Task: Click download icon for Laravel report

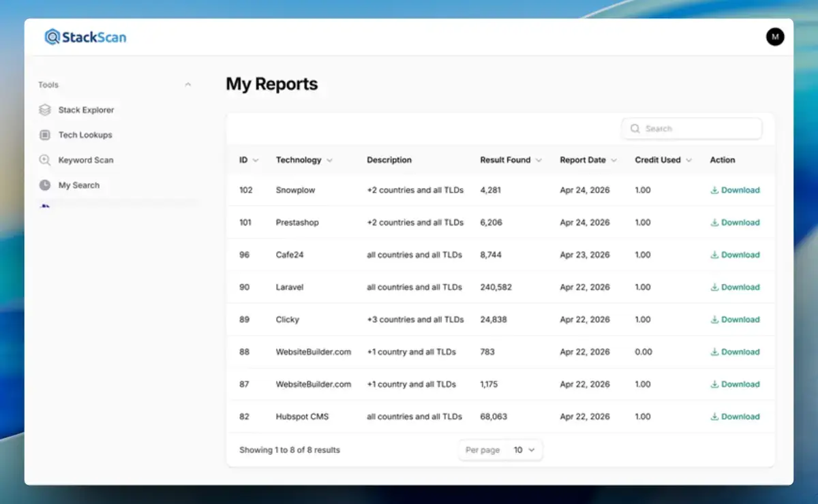Action: click(x=714, y=287)
